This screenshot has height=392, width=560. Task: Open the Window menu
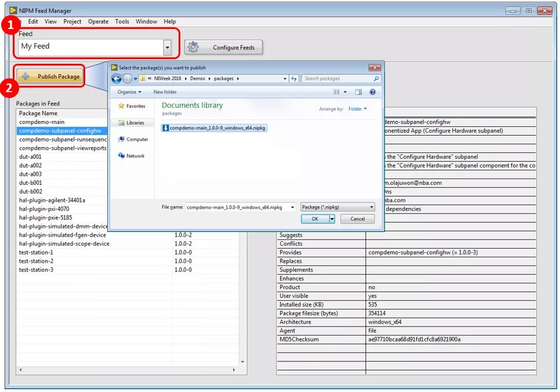(x=146, y=21)
